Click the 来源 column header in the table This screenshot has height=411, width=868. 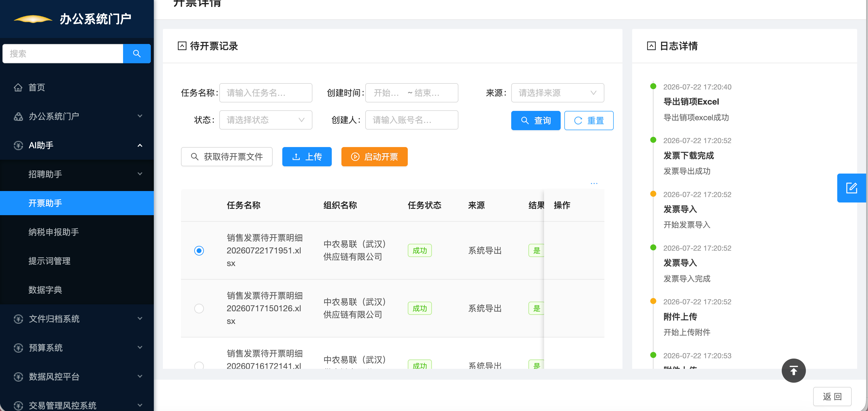point(477,205)
